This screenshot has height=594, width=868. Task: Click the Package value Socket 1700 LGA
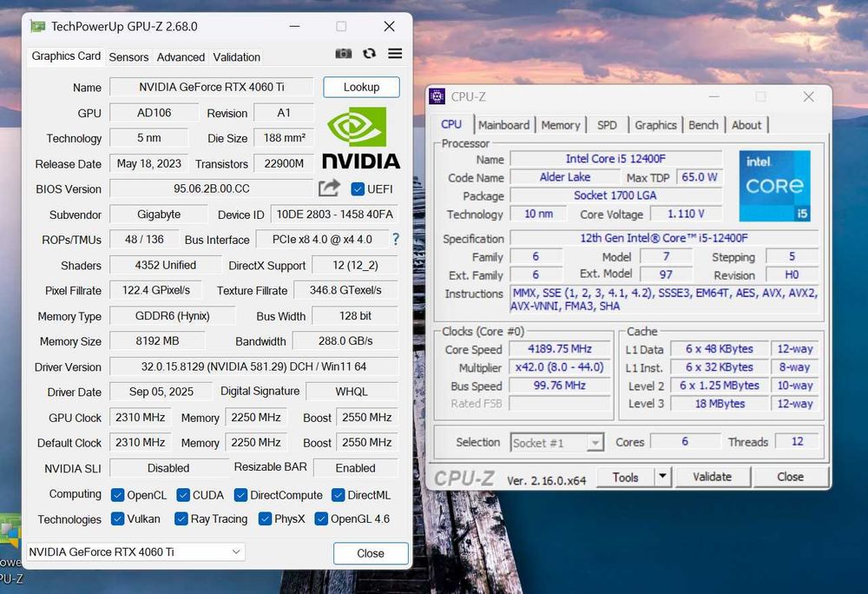(615, 195)
